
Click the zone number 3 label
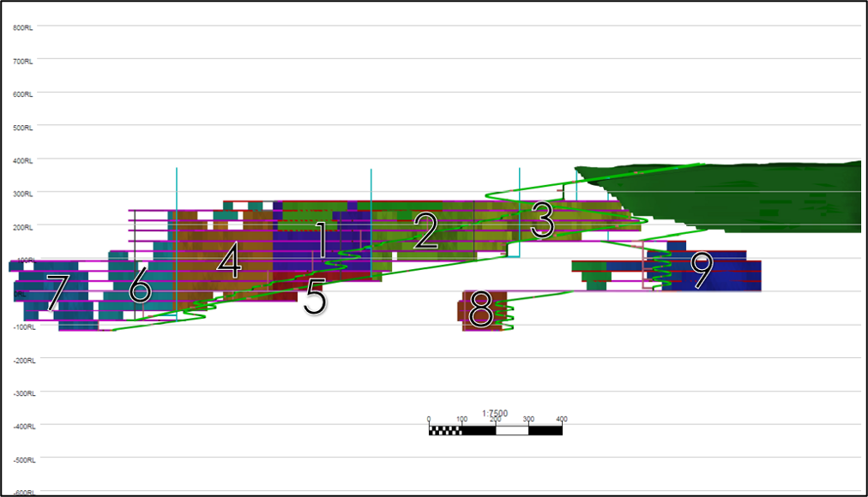click(542, 220)
